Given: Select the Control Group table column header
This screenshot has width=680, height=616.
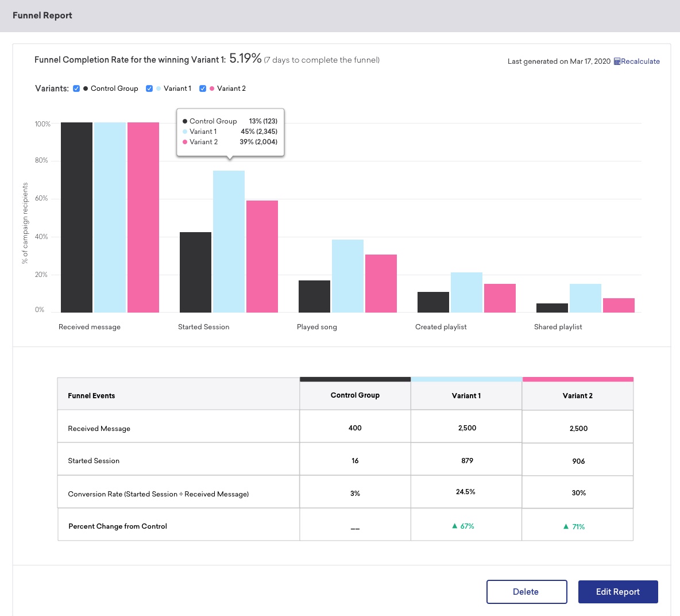Looking at the screenshot, I should [x=355, y=395].
